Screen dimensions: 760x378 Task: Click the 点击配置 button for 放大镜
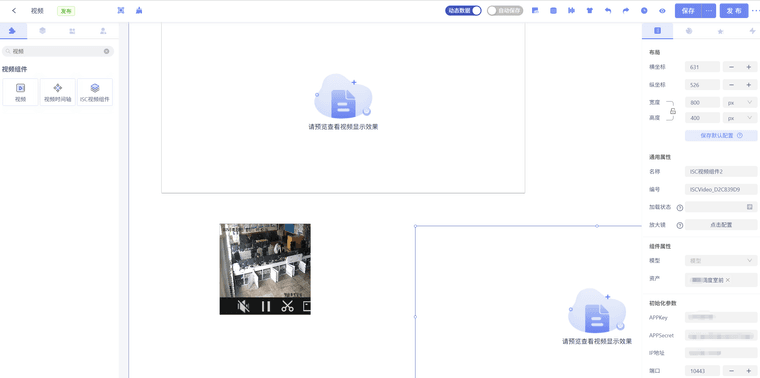(x=721, y=225)
